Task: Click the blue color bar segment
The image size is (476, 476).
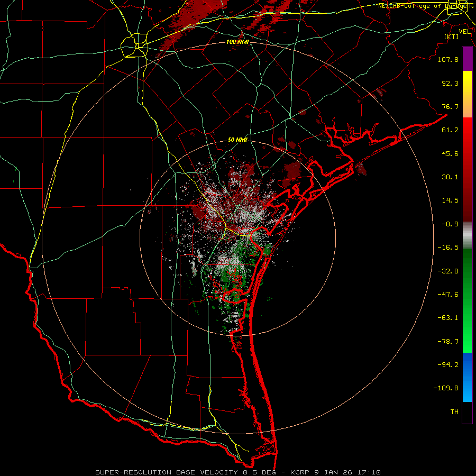Action: 467,377
